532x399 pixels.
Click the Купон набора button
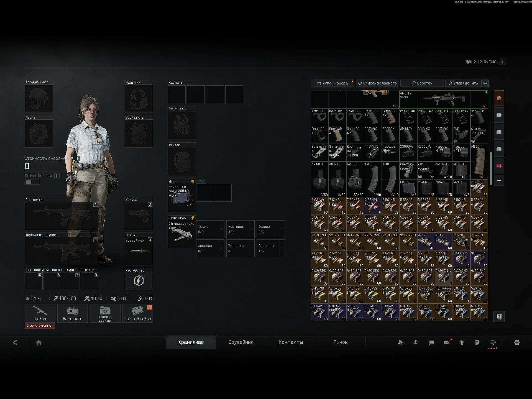332,83
